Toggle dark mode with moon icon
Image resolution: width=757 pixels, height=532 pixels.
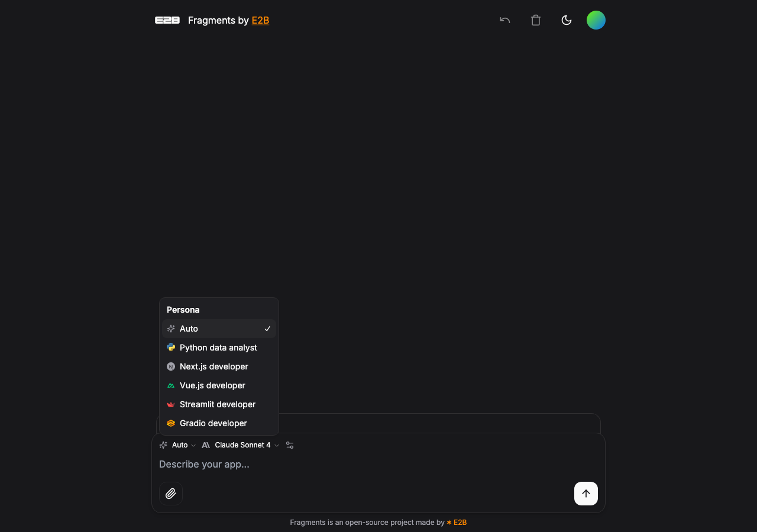point(567,20)
